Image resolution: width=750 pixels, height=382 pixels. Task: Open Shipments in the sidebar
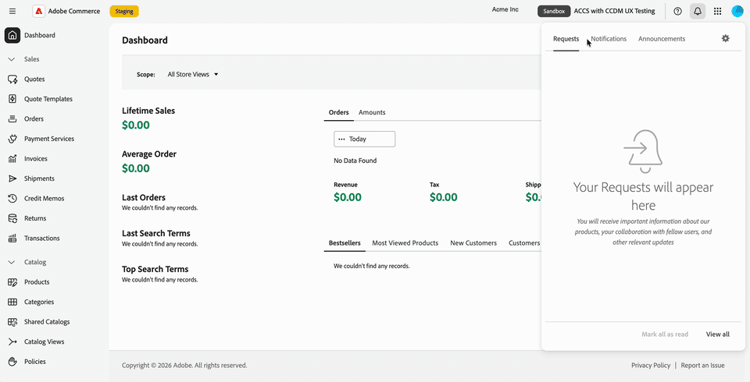[x=39, y=178]
